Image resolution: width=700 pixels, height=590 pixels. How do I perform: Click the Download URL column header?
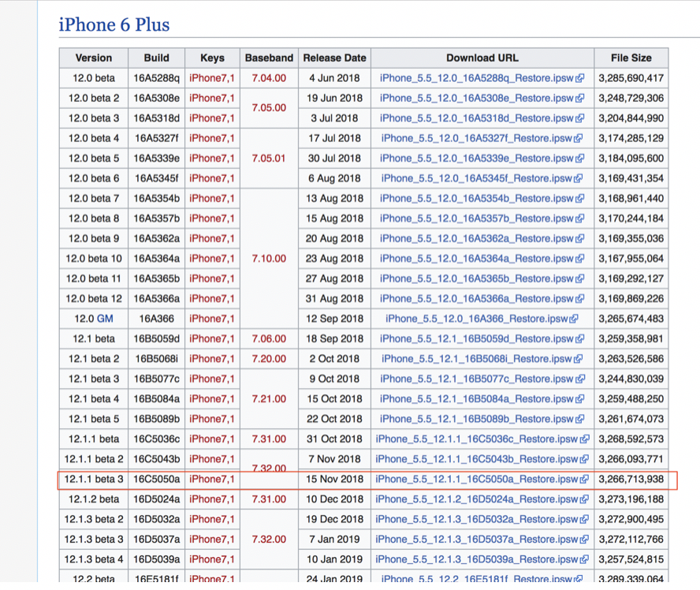point(482,58)
